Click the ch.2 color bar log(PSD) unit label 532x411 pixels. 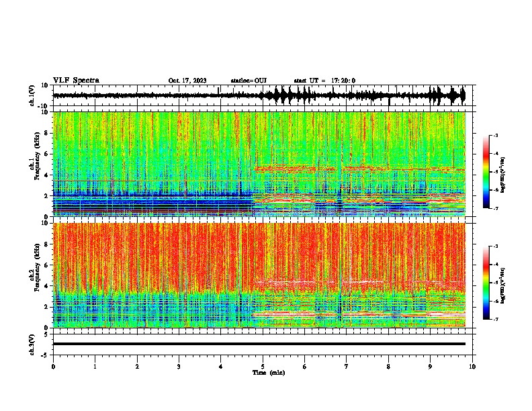tap(503, 285)
